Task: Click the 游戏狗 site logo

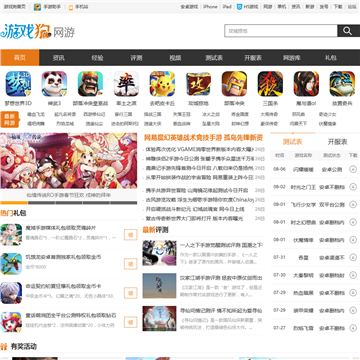Action: click(26, 31)
